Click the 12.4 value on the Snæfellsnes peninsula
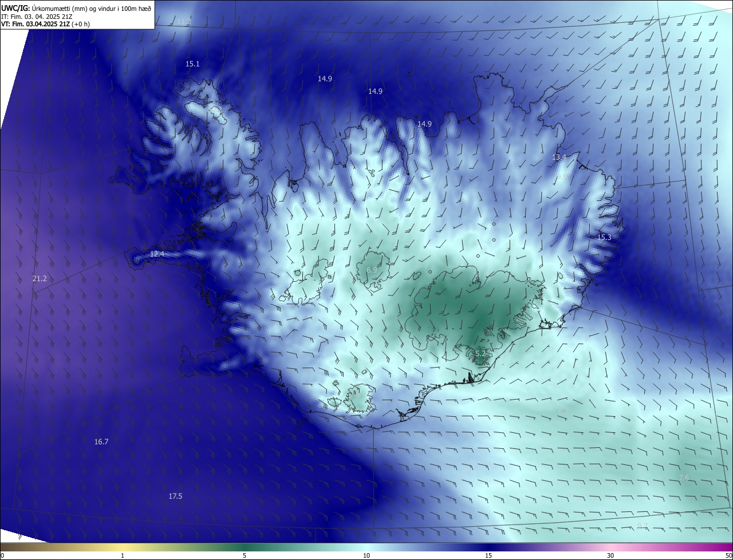The width and height of the screenshot is (733, 560). pos(157,254)
